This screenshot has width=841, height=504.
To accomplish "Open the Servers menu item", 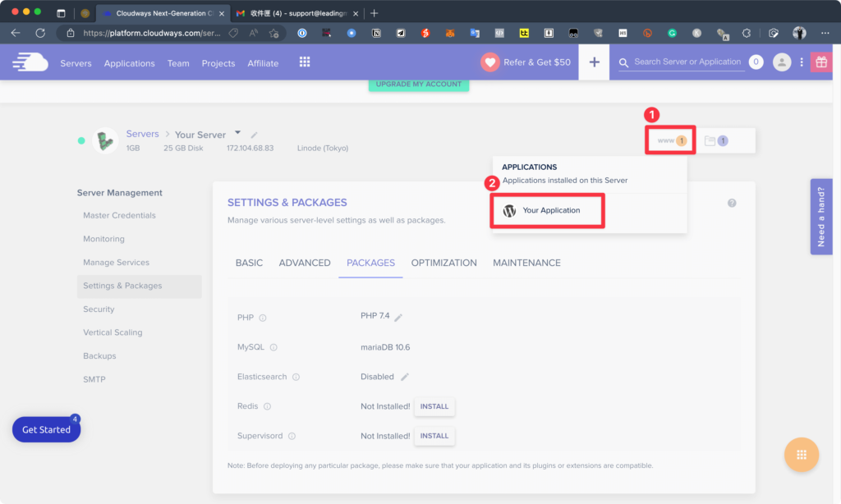I will point(76,63).
